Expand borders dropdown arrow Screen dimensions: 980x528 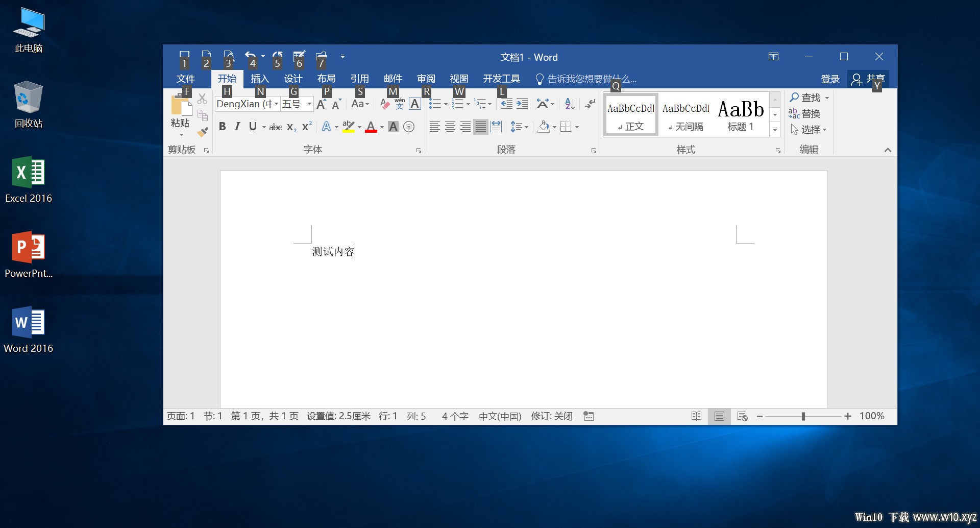577,127
